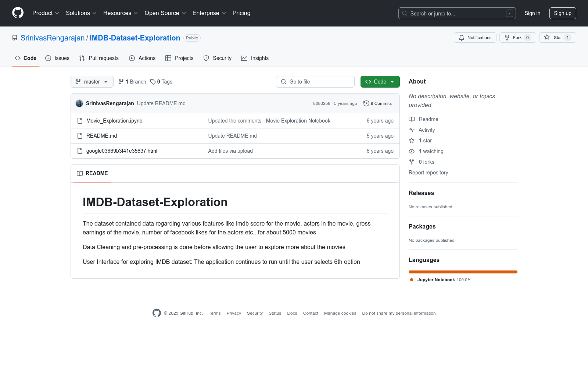Click the Report repository link
Viewport: 588px width, 368px height.
coord(428,173)
